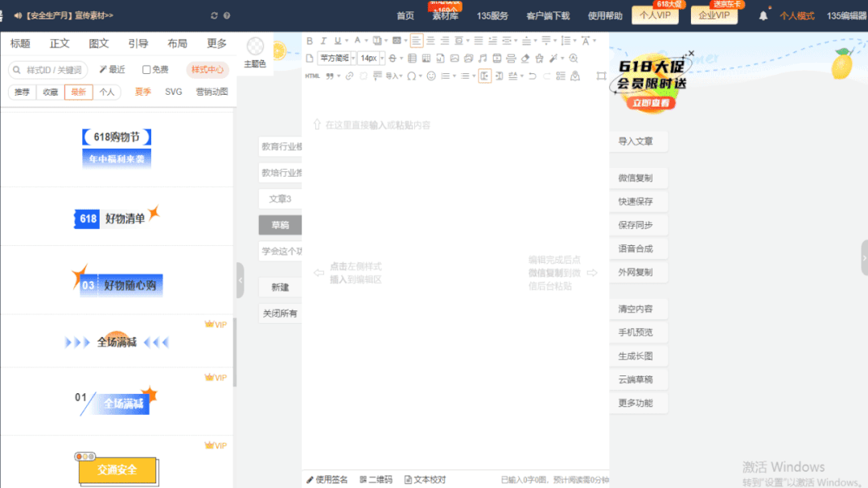The height and width of the screenshot is (488, 868).
Task: Apply italic formatting in the editor toolbar
Action: [x=323, y=41]
